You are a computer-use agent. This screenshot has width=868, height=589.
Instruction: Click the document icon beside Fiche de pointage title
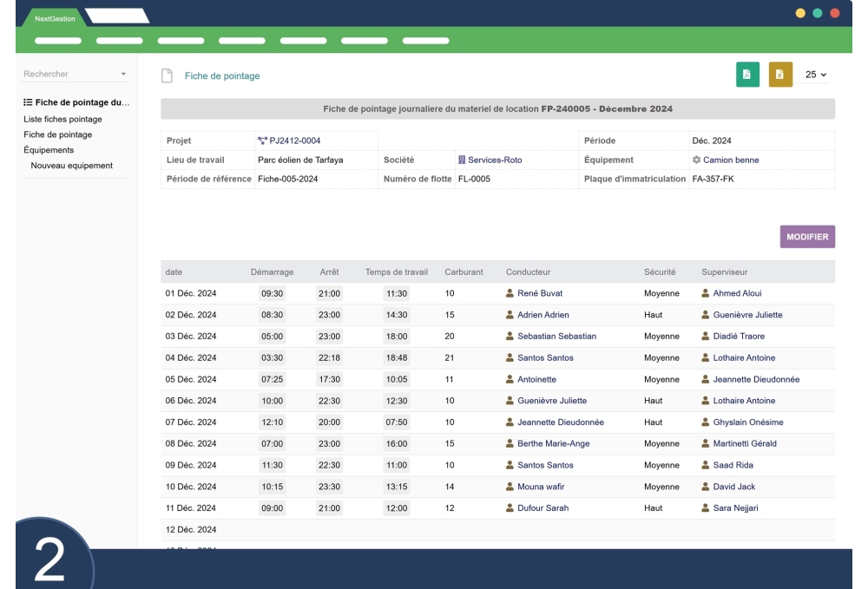pyautogui.click(x=166, y=75)
